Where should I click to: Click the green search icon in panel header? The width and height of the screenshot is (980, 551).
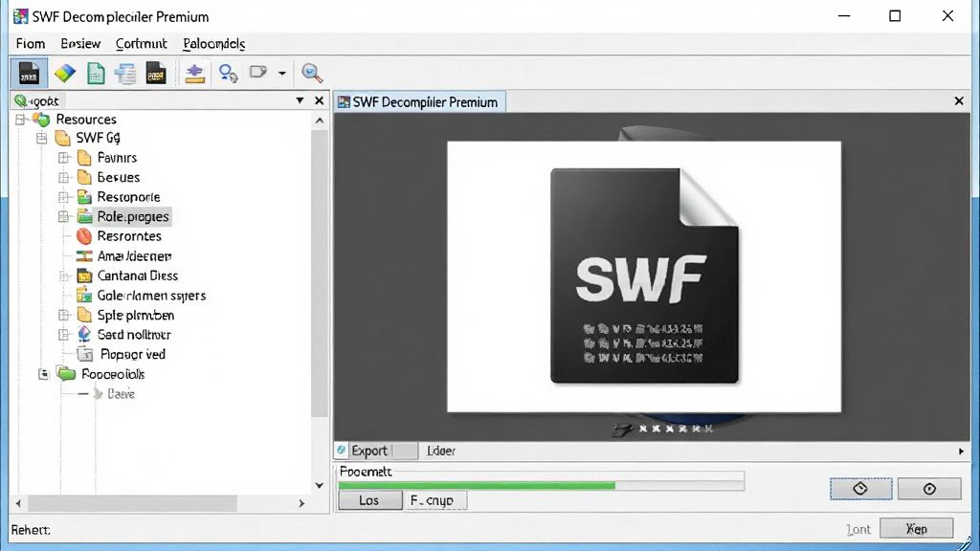[20, 100]
